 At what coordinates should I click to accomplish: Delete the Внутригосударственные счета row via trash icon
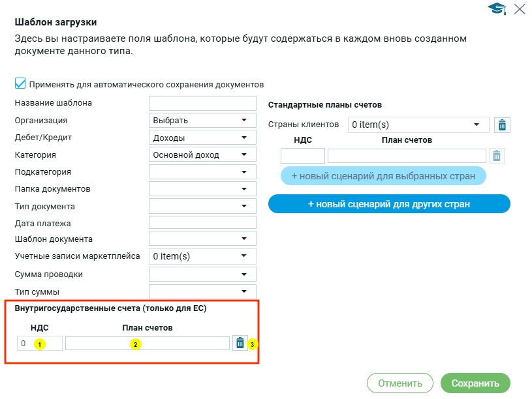pyautogui.click(x=240, y=343)
